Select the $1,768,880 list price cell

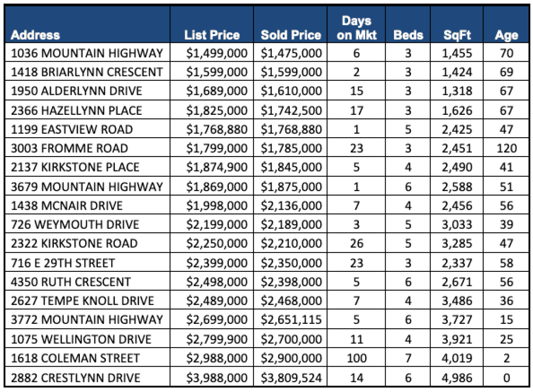[x=217, y=129]
